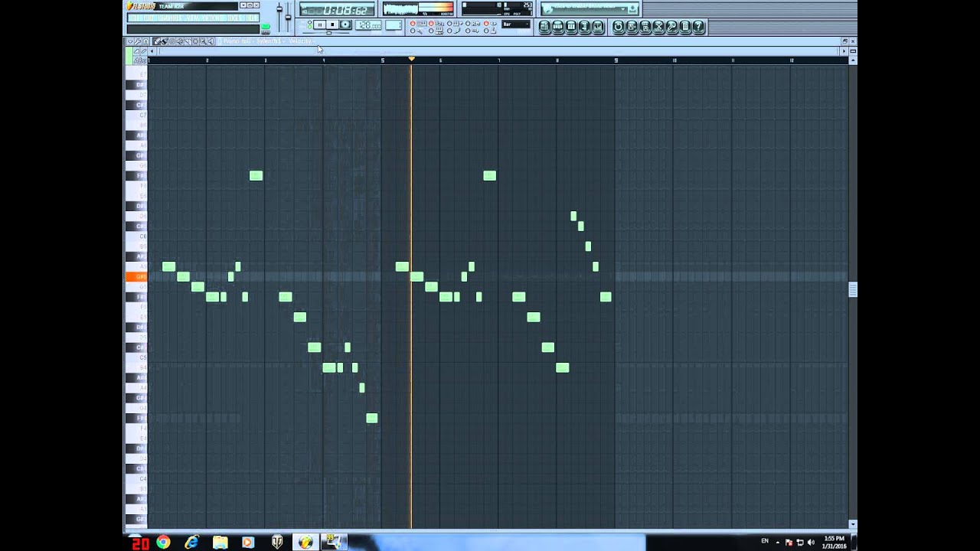The image size is (980, 551).
Task: Open the Bar snap selector dropdown
Action: click(x=516, y=24)
